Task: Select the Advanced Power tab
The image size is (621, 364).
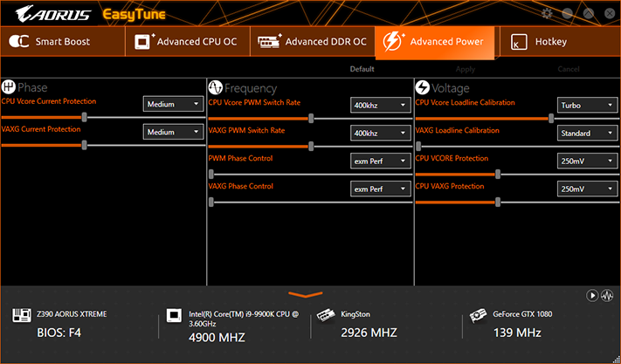Action: coord(435,43)
